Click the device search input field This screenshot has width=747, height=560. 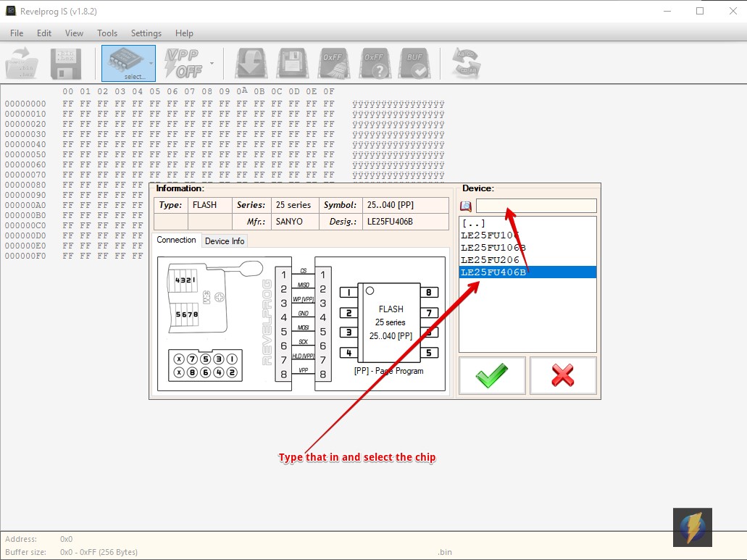(x=536, y=206)
